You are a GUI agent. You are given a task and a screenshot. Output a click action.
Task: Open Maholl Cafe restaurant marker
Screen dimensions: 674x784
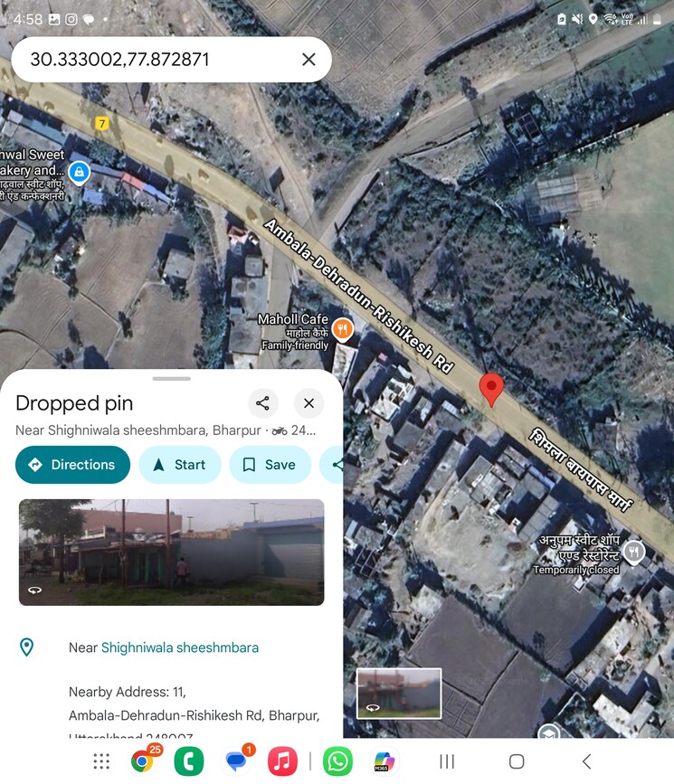tap(343, 329)
